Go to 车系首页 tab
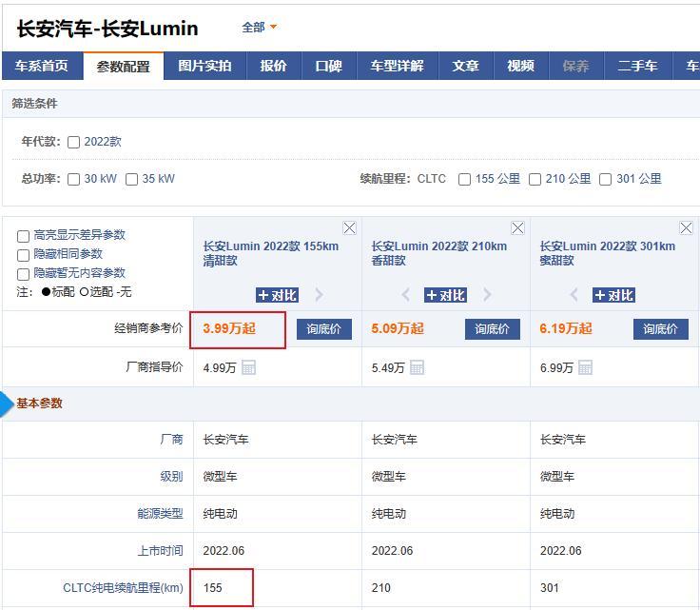The width and height of the screenshot is (700, 610). pos(42,66)
